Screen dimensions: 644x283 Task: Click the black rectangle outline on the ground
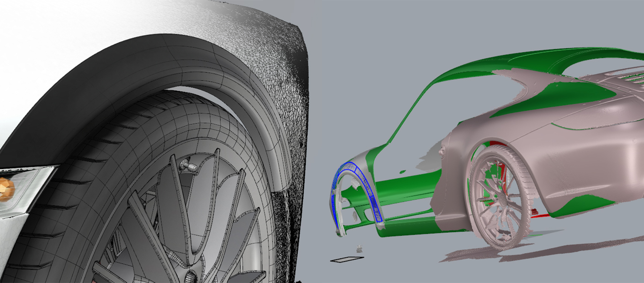click(x=347, y=259)
